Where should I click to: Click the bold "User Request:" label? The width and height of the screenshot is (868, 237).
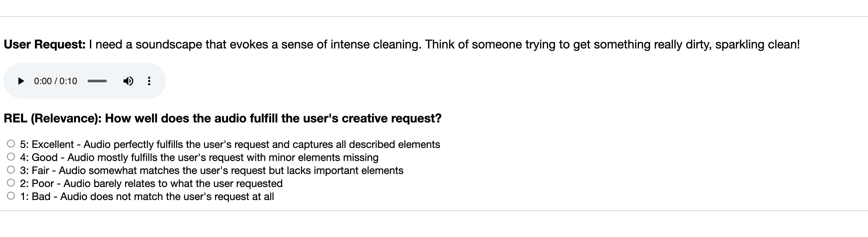[44, 45]
